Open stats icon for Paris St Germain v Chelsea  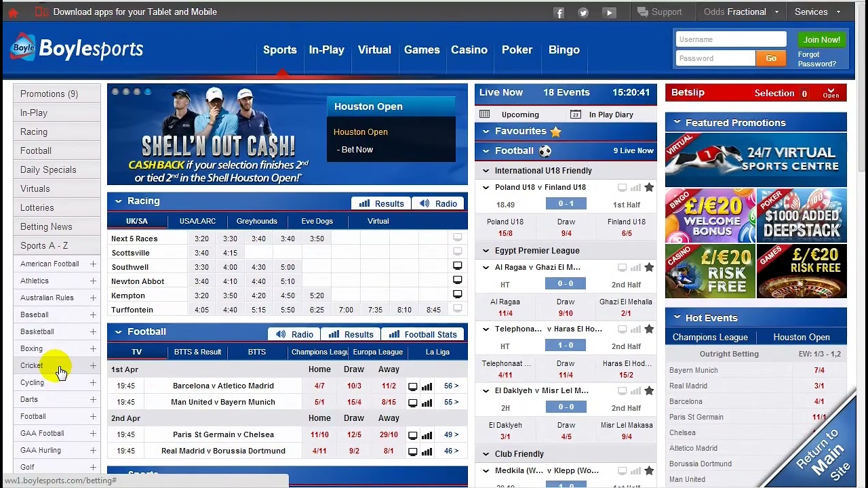pos(427,435)
